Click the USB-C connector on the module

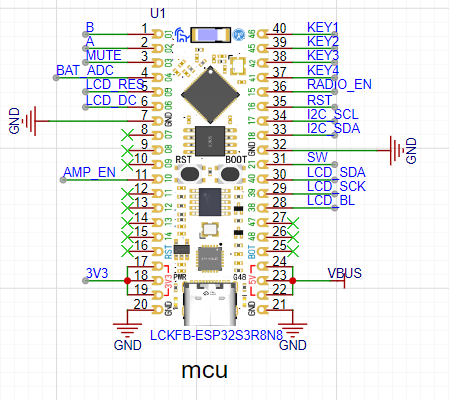click(210, 304)
